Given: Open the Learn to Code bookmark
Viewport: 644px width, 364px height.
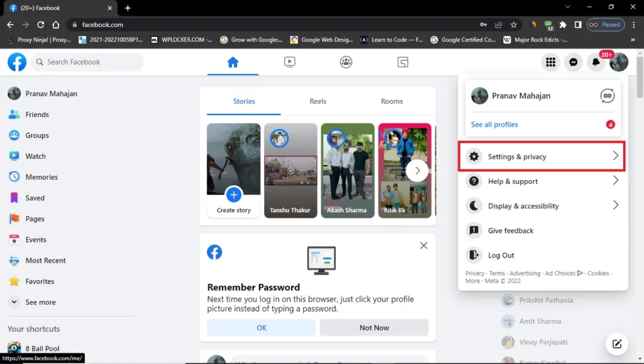Looking at the screenshot, I should tap(391, 40).
